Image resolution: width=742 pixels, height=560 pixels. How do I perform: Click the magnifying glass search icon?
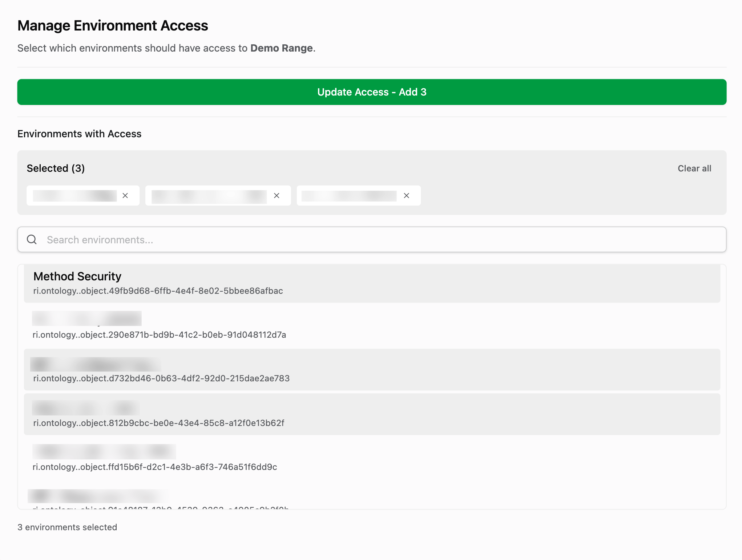coord(32,239)
